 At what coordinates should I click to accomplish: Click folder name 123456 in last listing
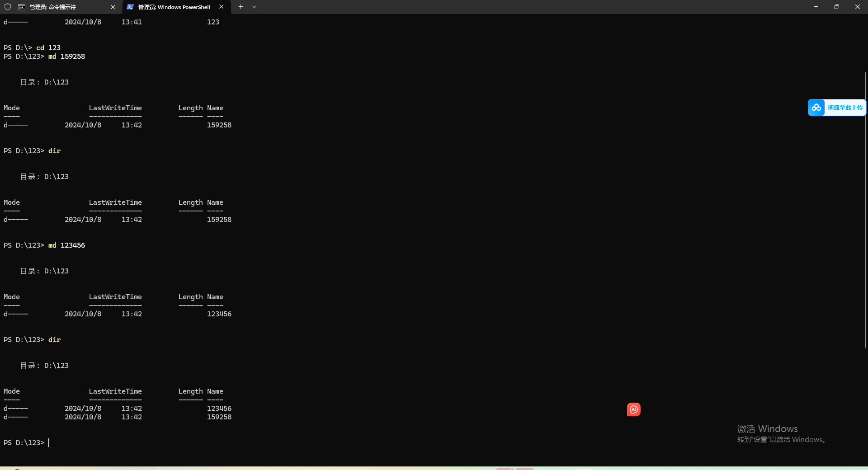pyautogui.click(x=219, y=409)
